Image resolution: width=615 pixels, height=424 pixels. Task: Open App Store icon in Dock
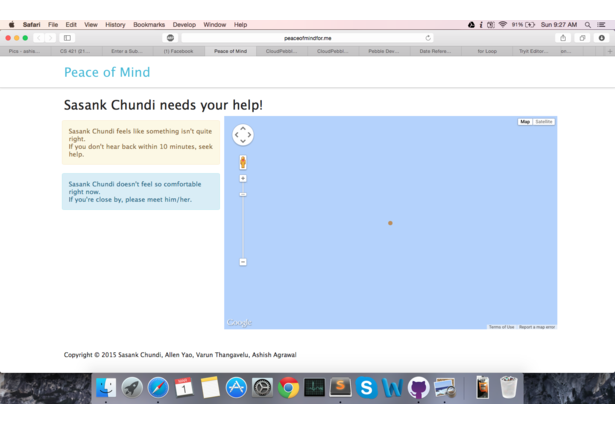236,388
